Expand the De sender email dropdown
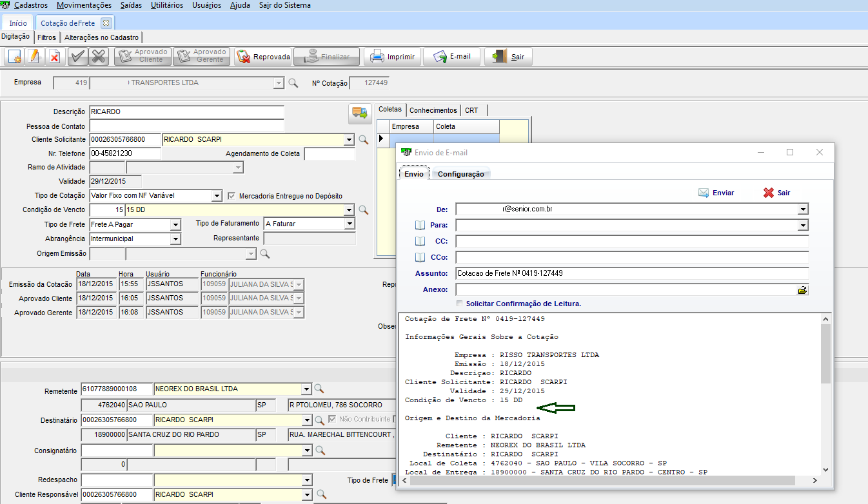 [802, 209]
